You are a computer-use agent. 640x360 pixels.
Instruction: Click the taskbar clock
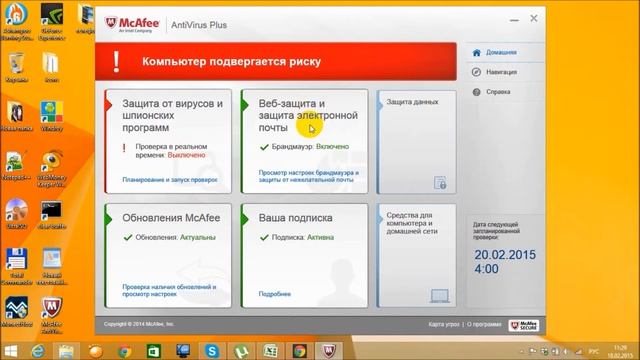pos(620,351)
